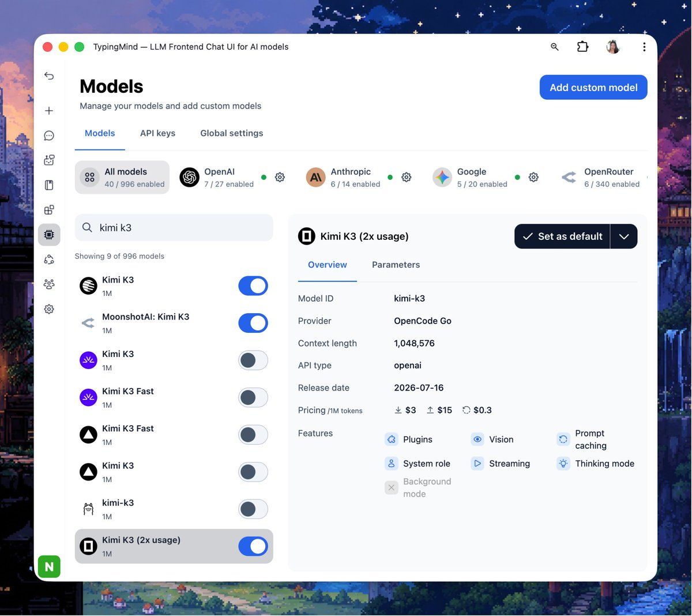
Task: Click the OpenAI logo icon
Action: pyautogui.click(x=189, y=177)
